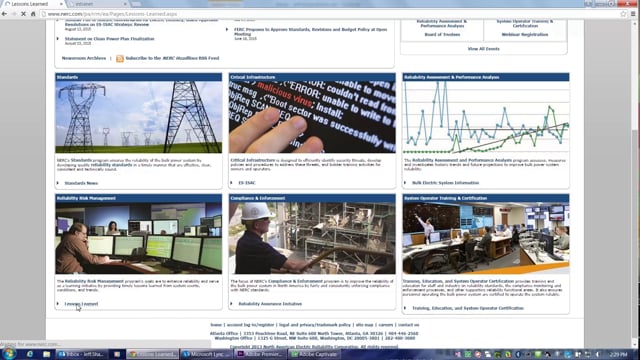
Task: Click the control room monitors image
Action: 138,238
